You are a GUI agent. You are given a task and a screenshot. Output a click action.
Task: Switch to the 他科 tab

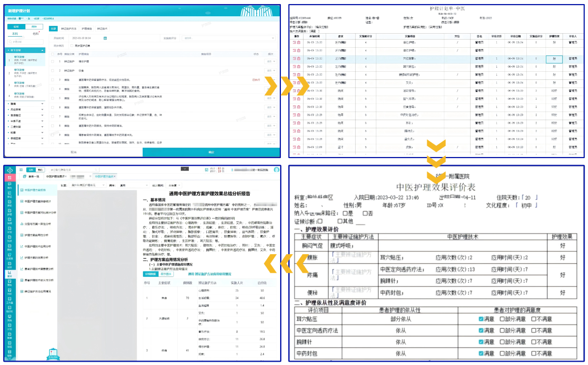click(x=35, y=34)
